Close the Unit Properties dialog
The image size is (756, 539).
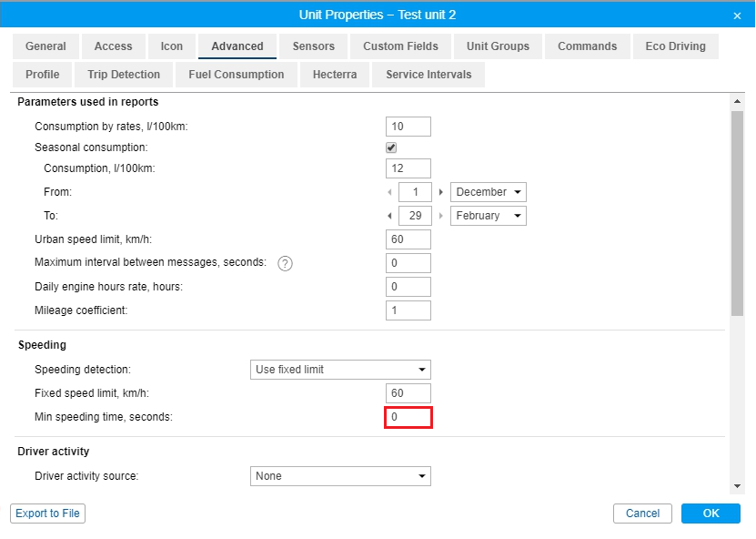(737, 15)
